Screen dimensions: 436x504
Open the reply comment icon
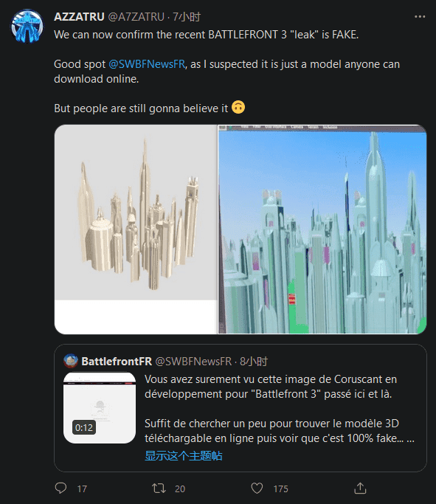[x=60, y=489]
